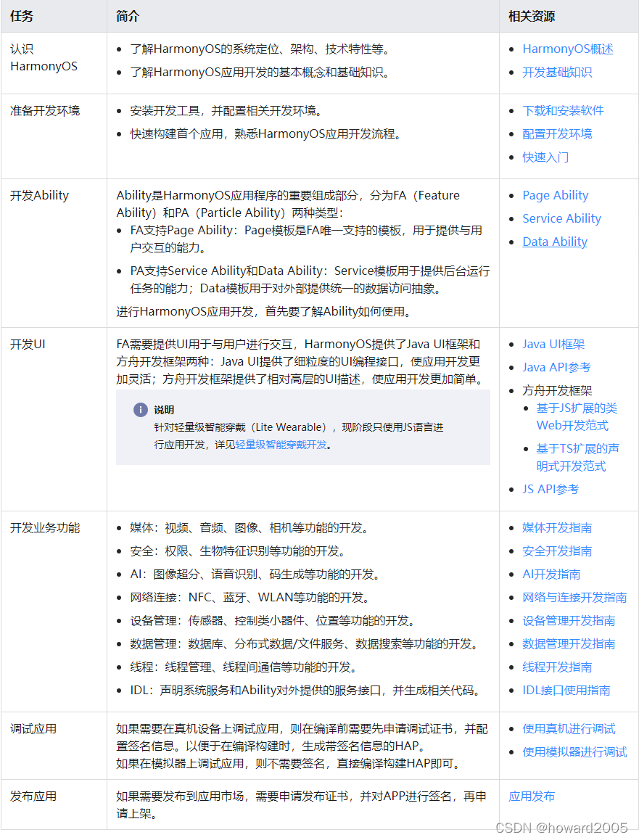Click the Data Ability link
639x840 pixels.
point(555,241)
